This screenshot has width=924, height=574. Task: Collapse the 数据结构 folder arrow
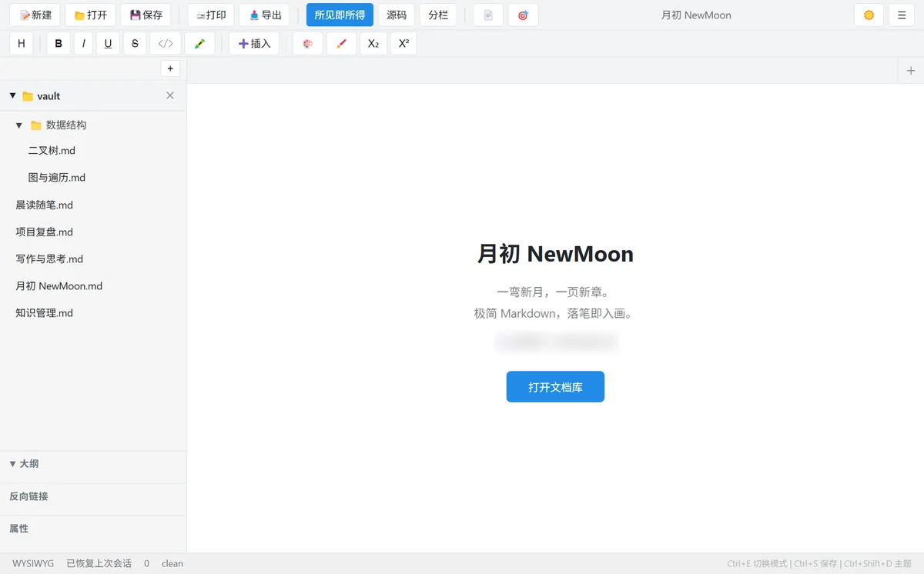pos(19,125)
